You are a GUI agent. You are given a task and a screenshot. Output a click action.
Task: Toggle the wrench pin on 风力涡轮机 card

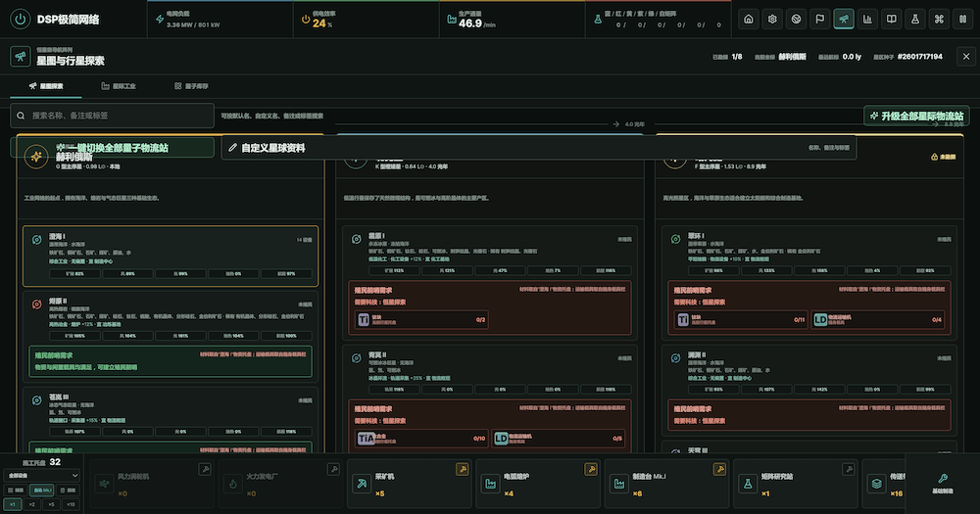click(x=205, y=469)
